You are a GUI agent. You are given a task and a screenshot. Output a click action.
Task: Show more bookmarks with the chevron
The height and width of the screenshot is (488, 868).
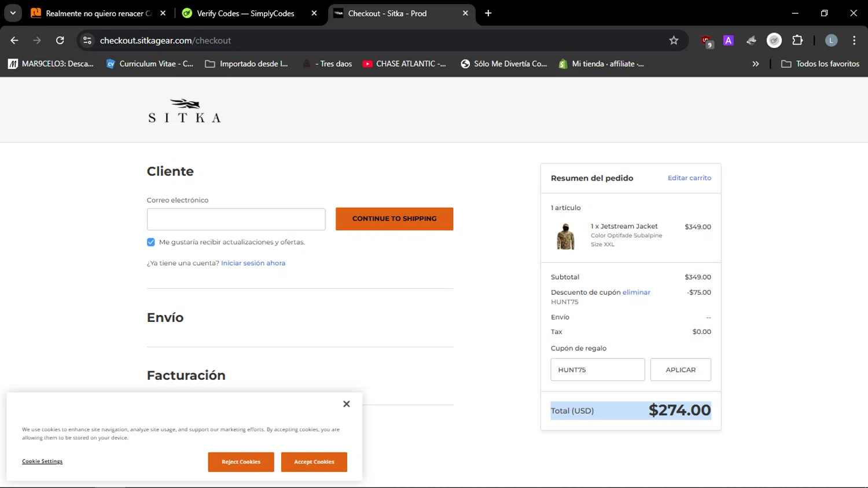tap(755, 64)
